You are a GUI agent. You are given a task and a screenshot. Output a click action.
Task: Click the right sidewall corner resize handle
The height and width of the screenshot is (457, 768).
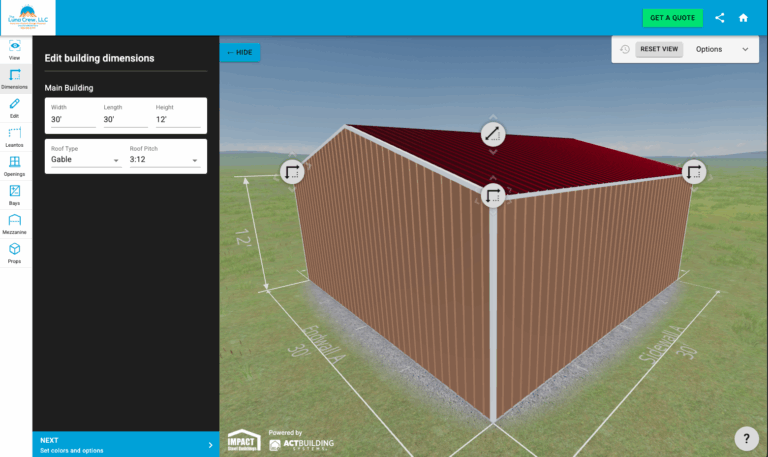[694, 172]
